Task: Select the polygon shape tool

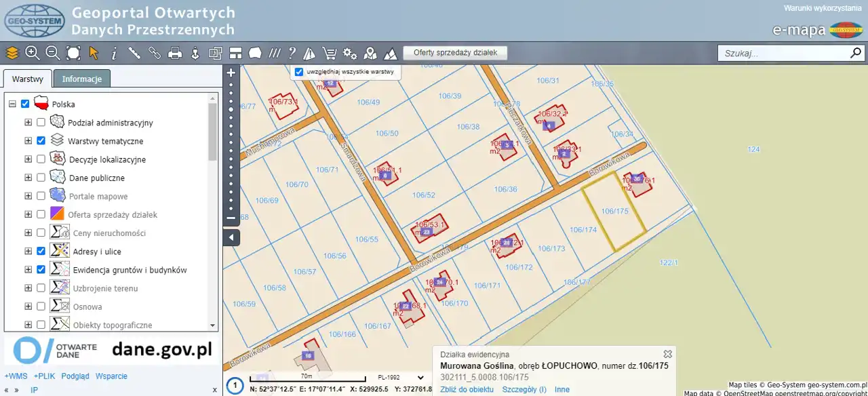Action: pyautogui.click(x=255, y=53)
